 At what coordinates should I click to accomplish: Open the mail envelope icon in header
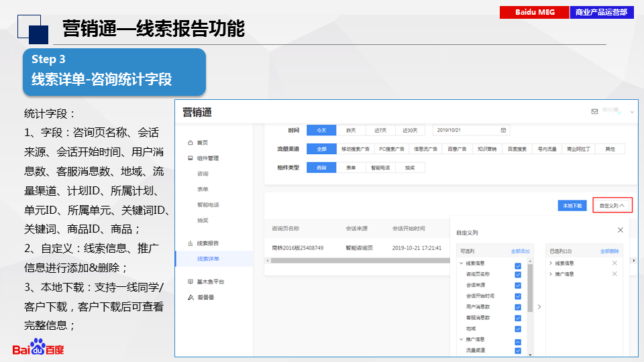point(594,112)
